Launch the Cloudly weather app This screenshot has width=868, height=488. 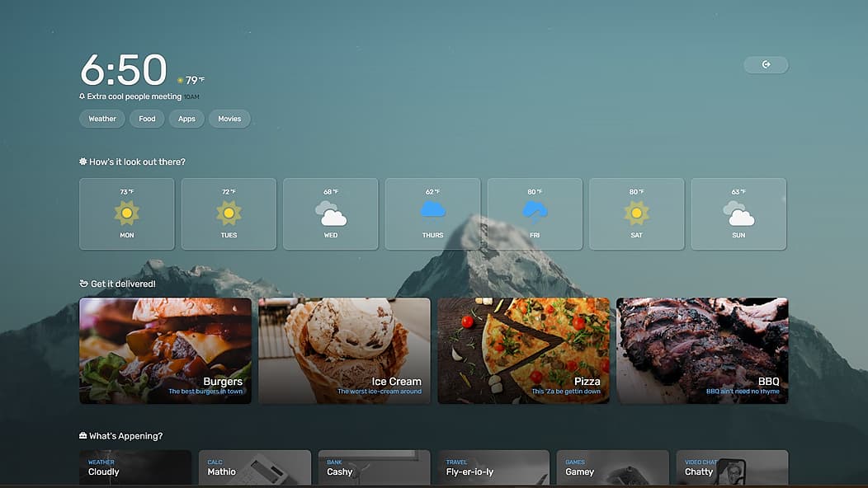(135, 470)
